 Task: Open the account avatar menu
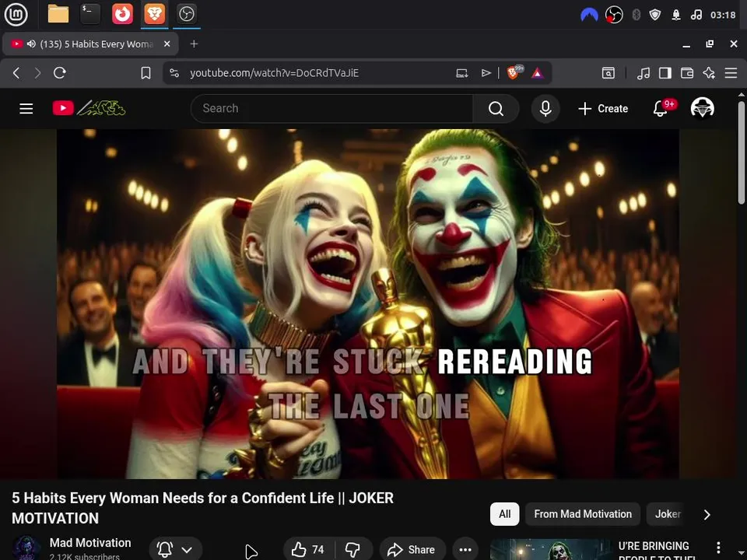click(x=702, y=108)
